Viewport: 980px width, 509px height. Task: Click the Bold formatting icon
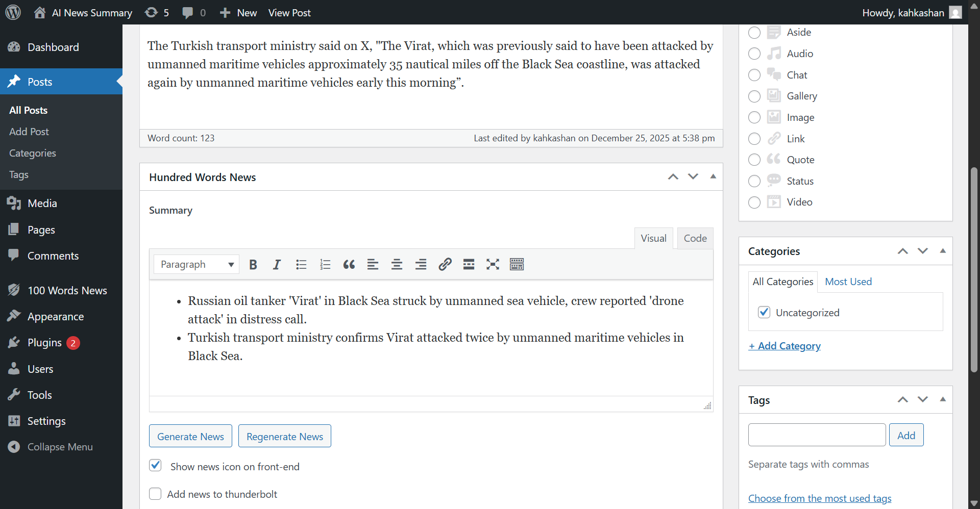pyautogui.click(x=253, y=264)
